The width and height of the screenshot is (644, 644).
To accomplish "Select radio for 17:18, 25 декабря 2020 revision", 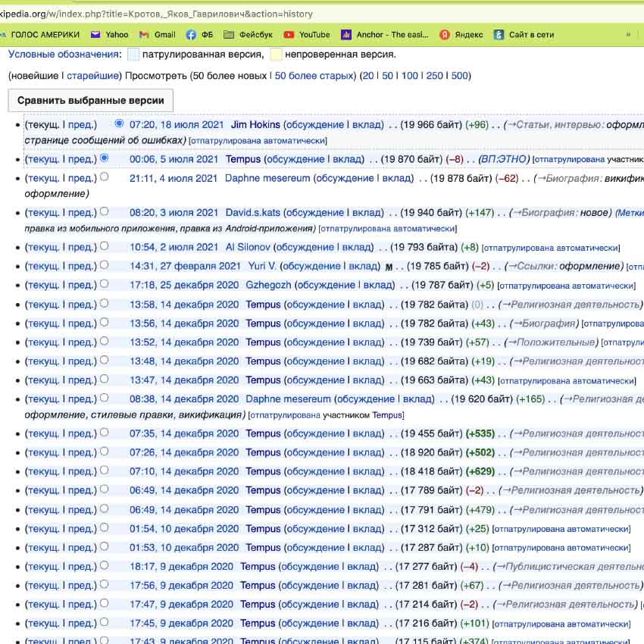I will click(105, 283).
